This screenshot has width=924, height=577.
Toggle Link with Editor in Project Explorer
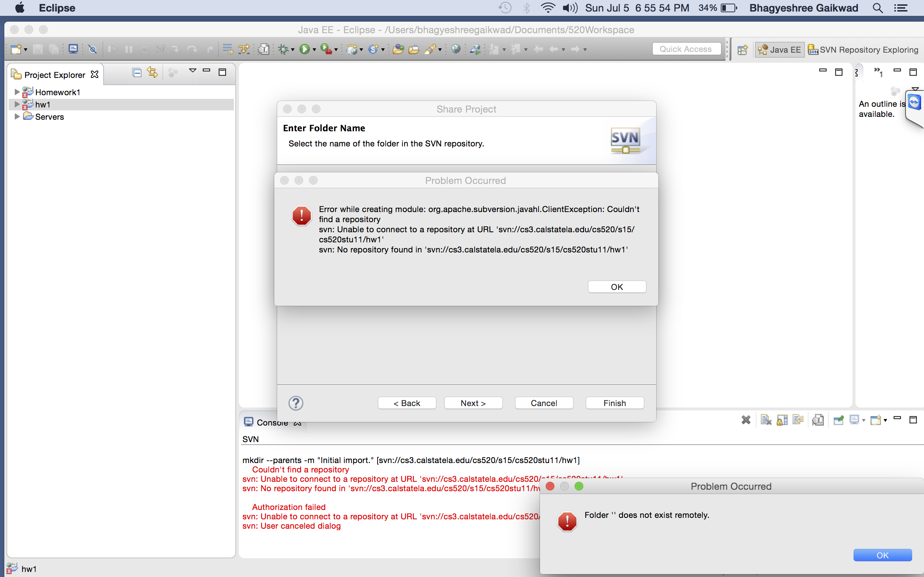[x=152, y=72]
